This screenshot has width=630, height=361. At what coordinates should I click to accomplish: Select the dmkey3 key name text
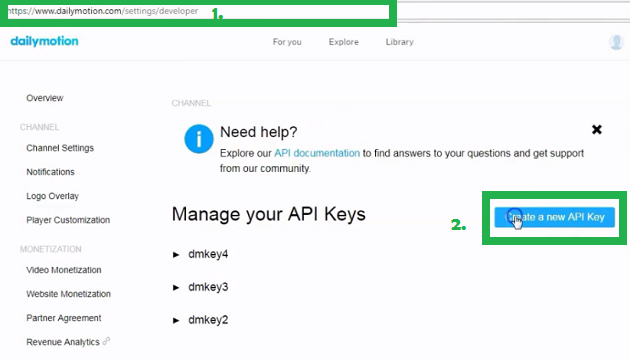click(x=208, y=287)
